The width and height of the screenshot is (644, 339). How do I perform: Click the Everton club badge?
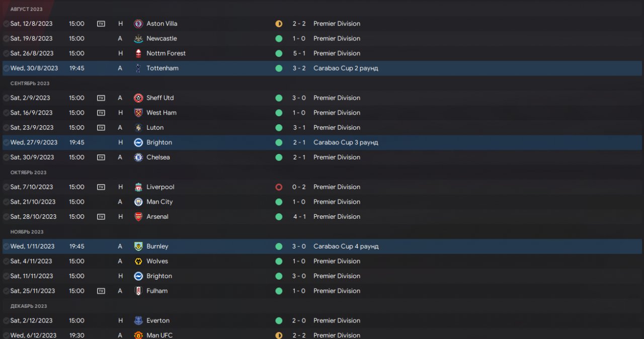(x=138, y=320)
